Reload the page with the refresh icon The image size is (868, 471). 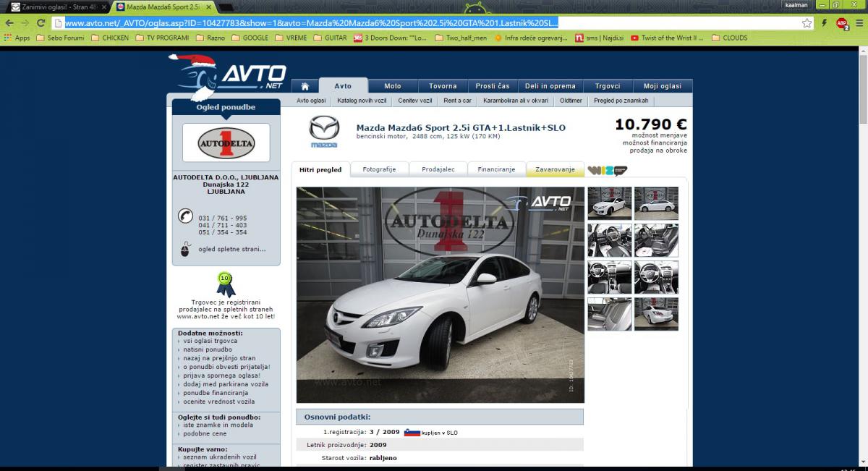pos(41,23)
